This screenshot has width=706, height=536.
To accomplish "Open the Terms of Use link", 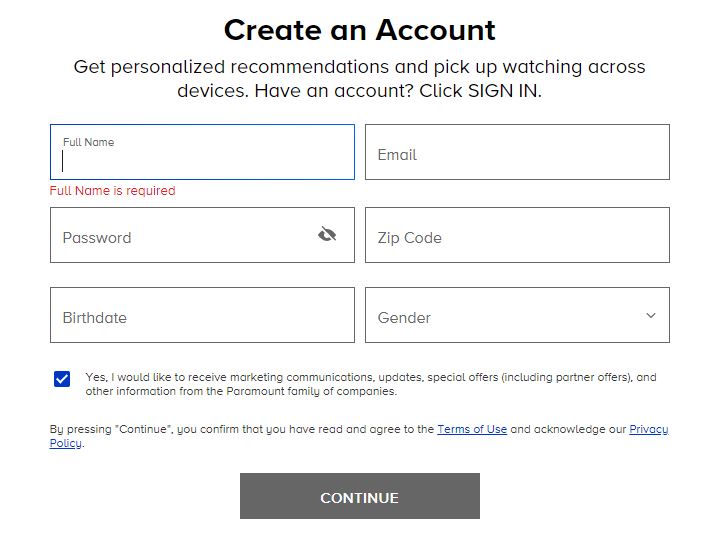I will click(472, 429).
